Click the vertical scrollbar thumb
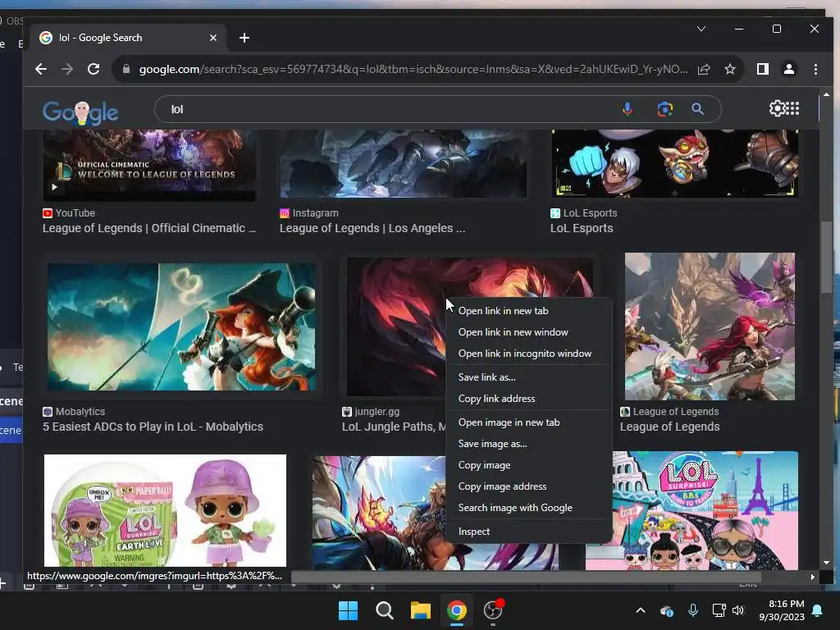Screen dimensions: 840x630 (827, 257)
